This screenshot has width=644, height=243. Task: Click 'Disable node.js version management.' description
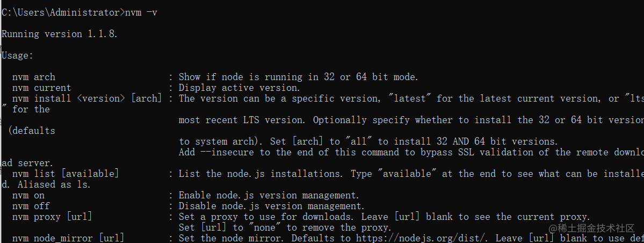click(272, 205)
